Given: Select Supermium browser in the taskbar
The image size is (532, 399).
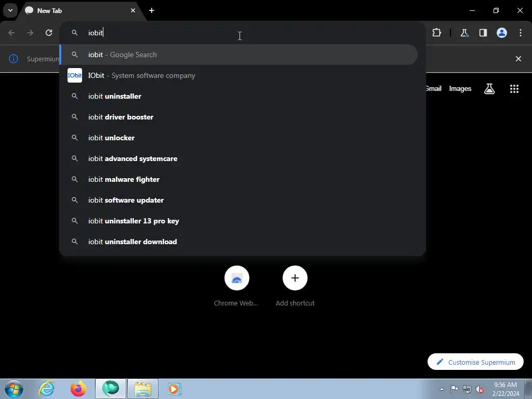Looking at the screenshot, I should pyautogui.click(x=111, y=389).
